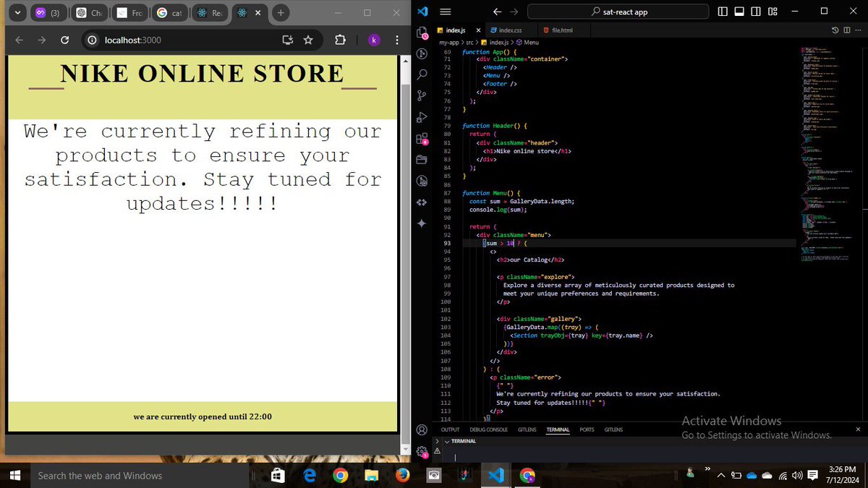Bookmark this page with the star icon
This screenshot has height=488, width=868.
click(x=308, y=40)
